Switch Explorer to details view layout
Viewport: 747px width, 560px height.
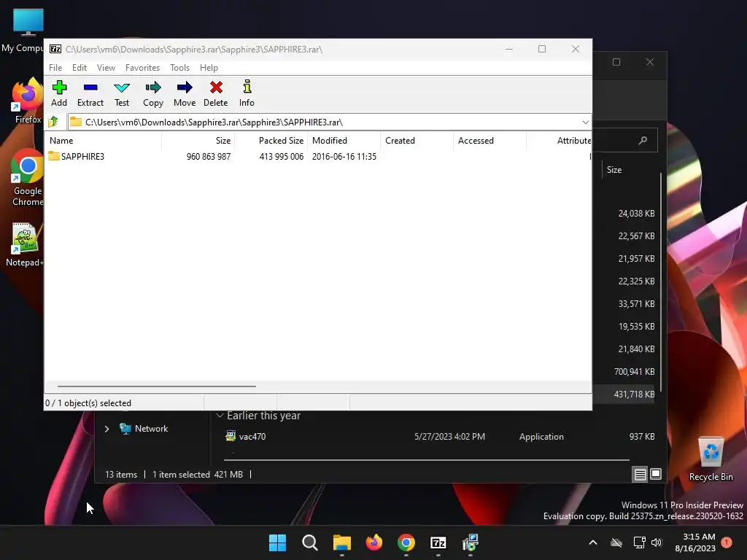pyautogui.click(x=640, y=474)
